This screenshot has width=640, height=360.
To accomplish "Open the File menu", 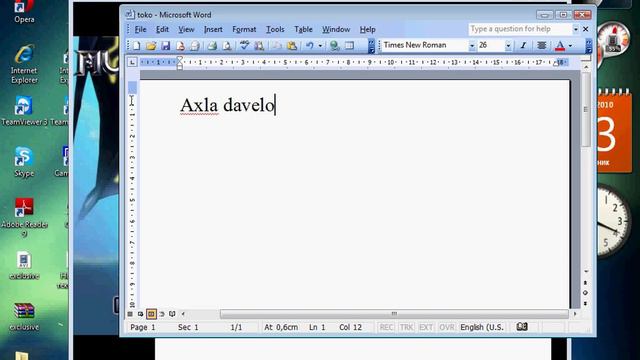I will 140,29.
